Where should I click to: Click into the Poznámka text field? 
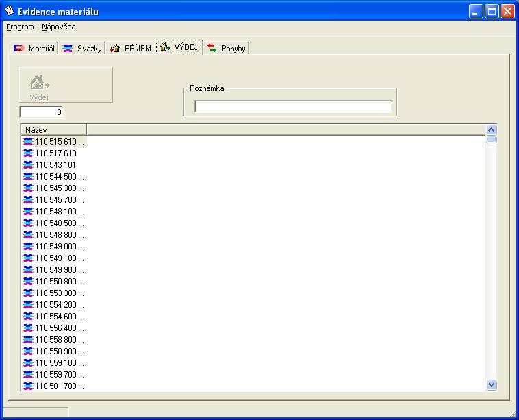coord(293,107)
